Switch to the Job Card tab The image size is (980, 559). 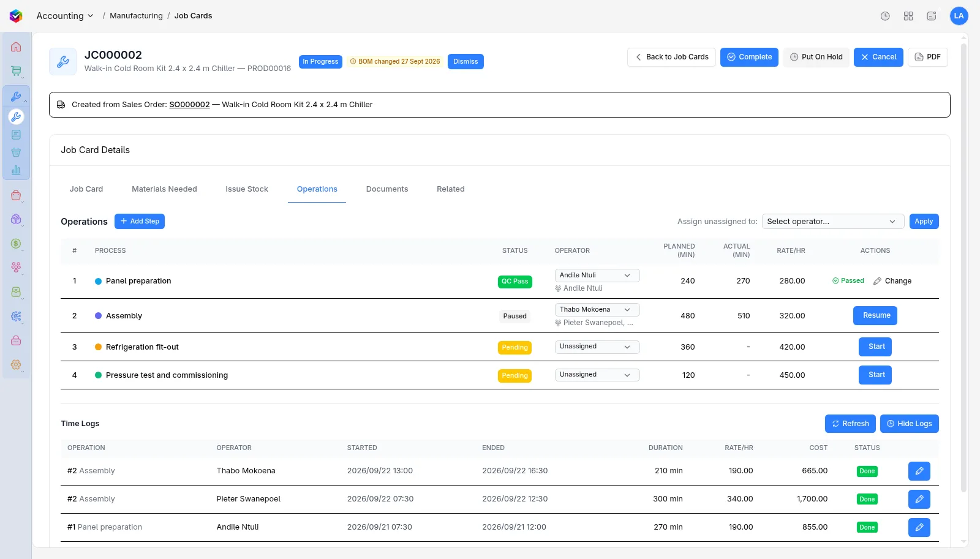[x=86, y=189]
